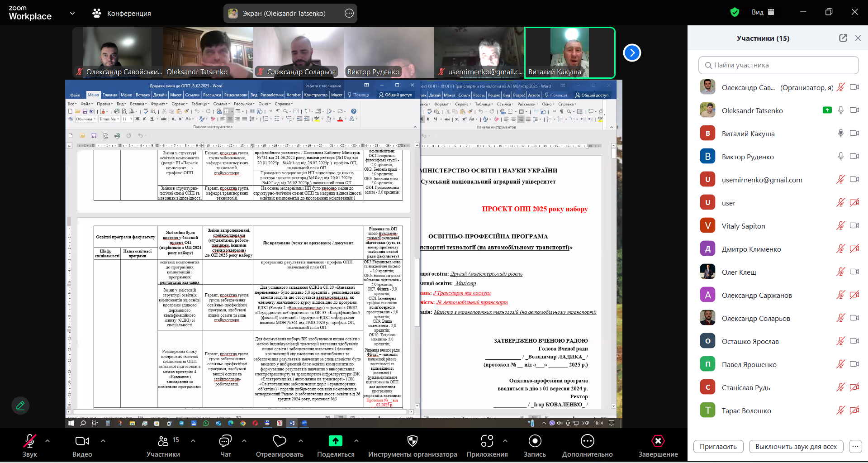The height and width of the screenshot is (463, 868).
Task: Open the Конференция tab
Action: pyautogui.click(x=122, y=13)
